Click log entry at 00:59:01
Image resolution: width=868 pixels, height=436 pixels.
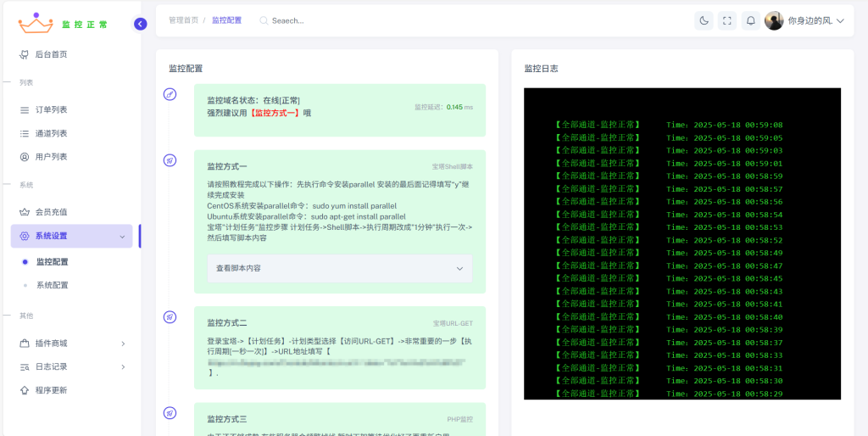[668, 164]
